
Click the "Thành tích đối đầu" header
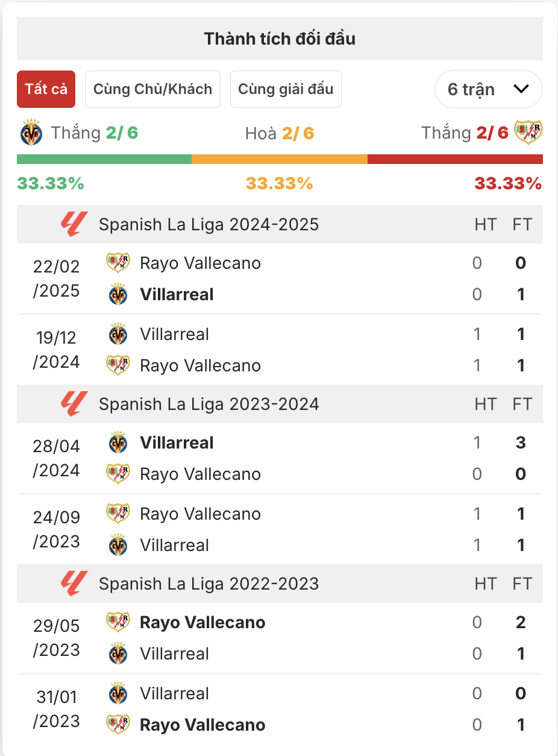(280, 39)
